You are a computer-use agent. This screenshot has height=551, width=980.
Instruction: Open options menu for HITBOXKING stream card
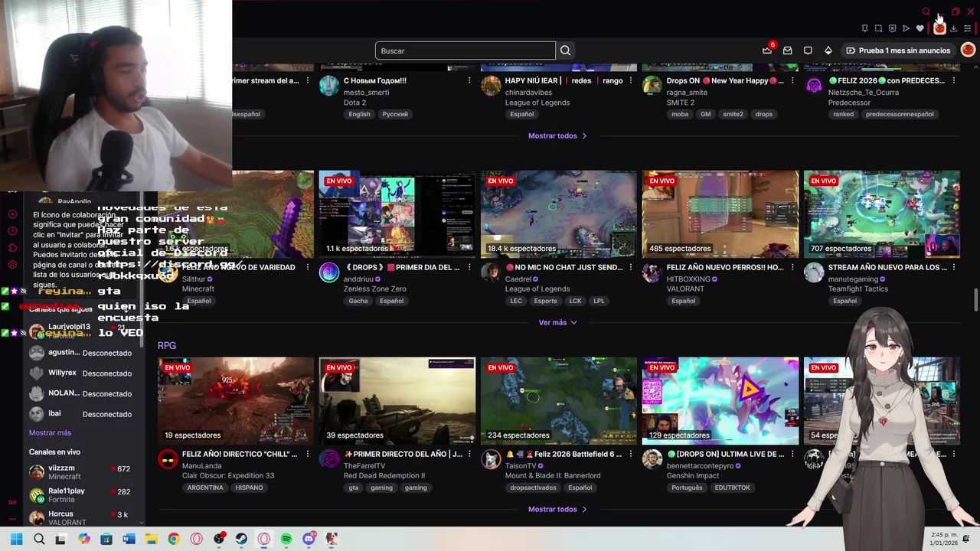792,267
